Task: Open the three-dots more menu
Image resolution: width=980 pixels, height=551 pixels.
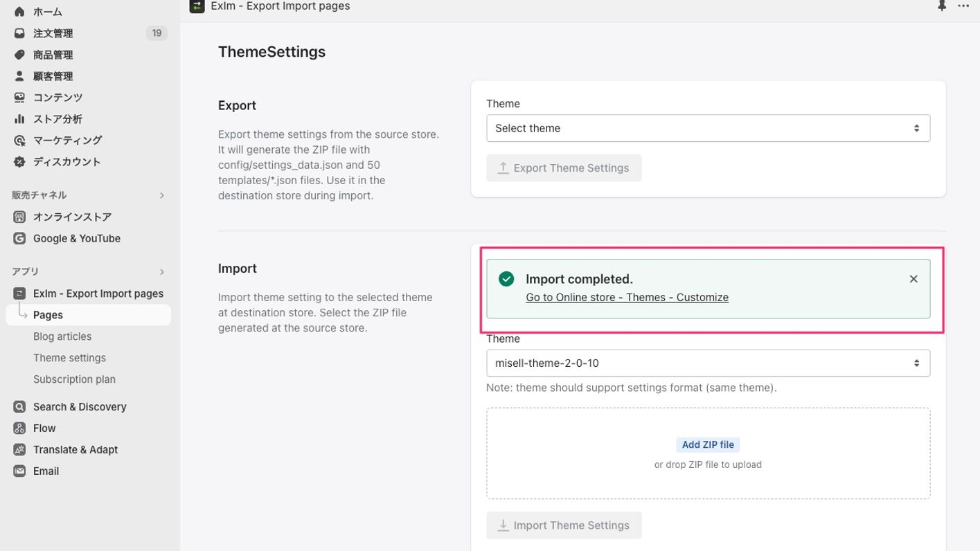Action: click(963, 6)
